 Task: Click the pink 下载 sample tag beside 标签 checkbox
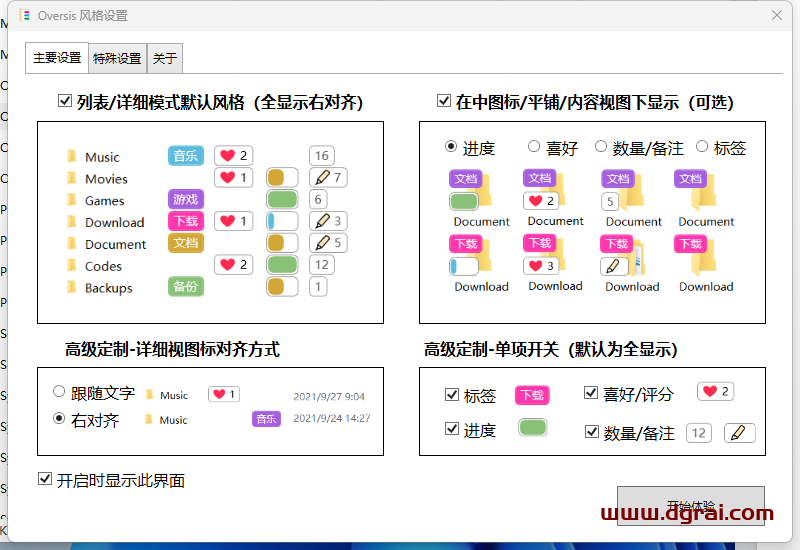532,395
